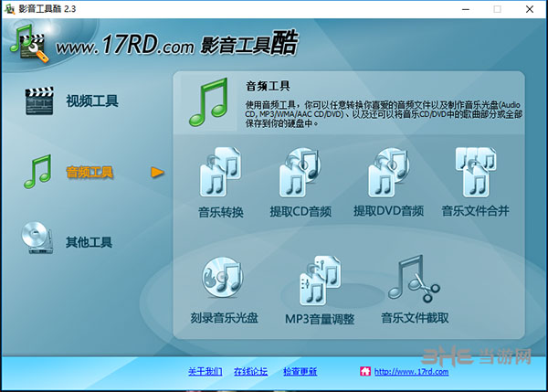Launch the 提取DVD音频 tool icon
Image resolution: width=548 pixels, height=392 pixels.
click(388, 172)
